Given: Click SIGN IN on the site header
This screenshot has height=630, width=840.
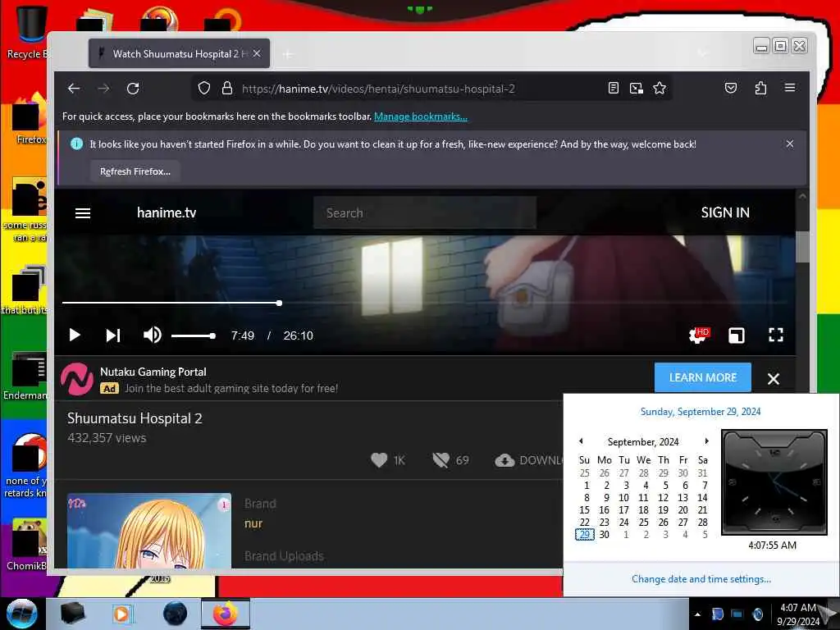Looking at the screenshot, I should [725, 212].
